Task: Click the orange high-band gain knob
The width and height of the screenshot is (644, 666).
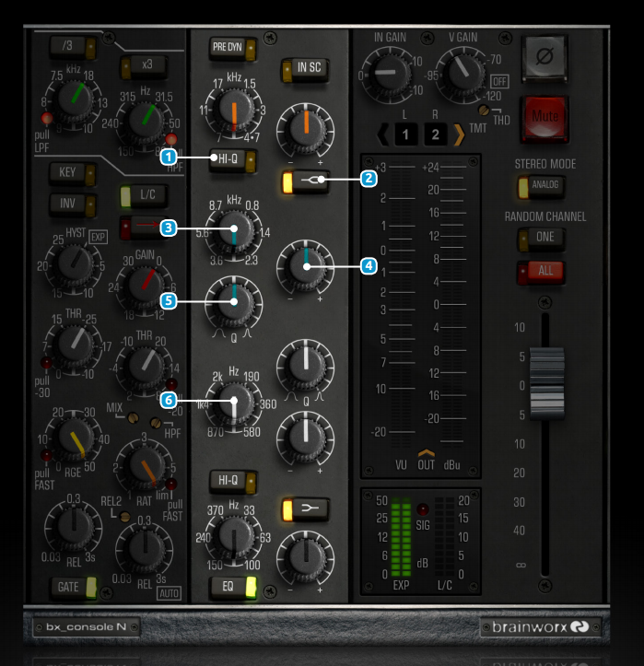Action: click(x=306, y=129)
